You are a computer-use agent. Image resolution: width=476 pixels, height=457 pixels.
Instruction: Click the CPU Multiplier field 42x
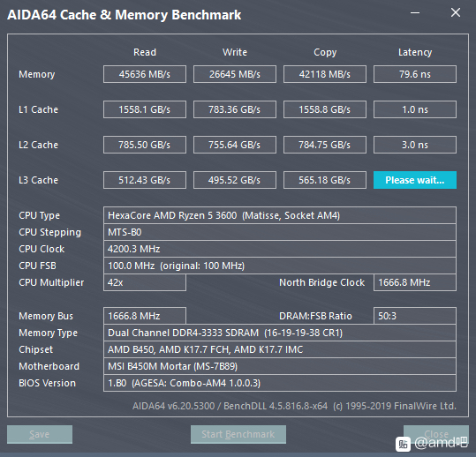(x=145, y=282)
